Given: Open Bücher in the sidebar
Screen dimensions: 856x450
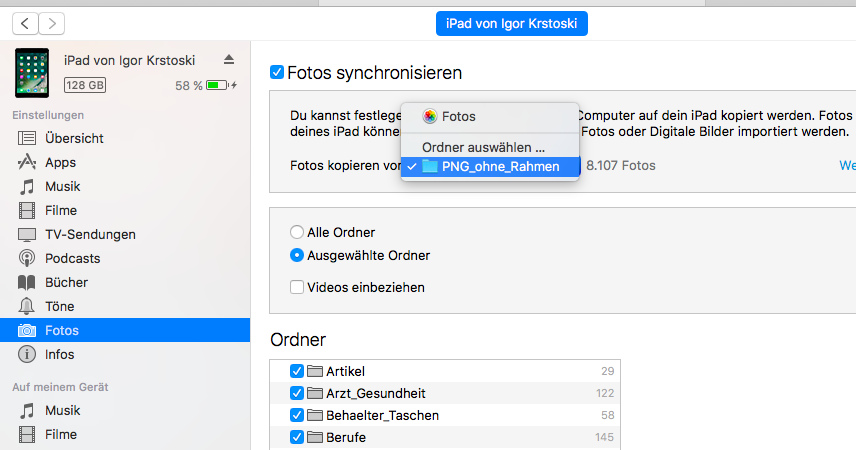Looking at the screenshot, I should [66, 282].
